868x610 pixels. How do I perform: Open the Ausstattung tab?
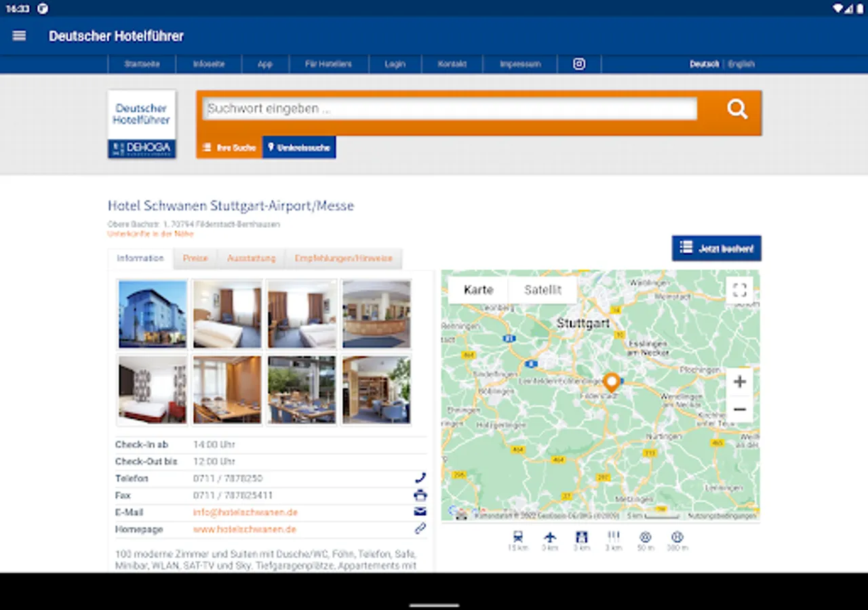coord(252,258)
